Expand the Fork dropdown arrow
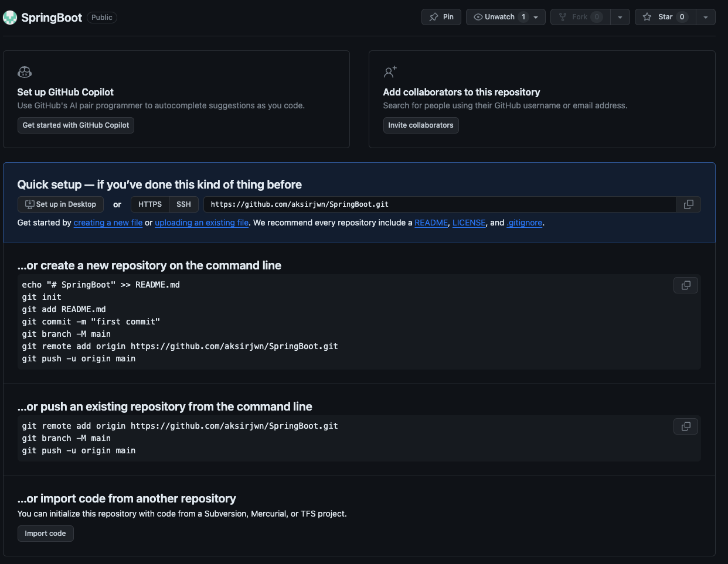Screen dimensions: 728x564 pyautogui.click(x=620, y=17)
